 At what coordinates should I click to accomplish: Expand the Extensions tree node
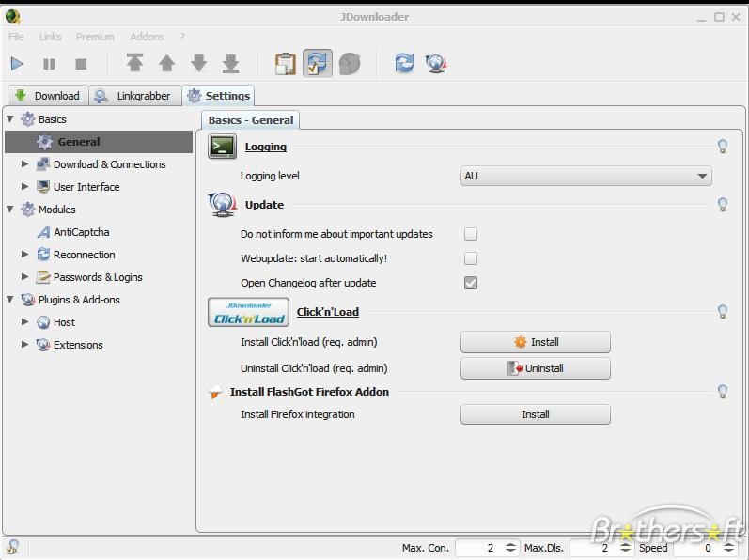coord(25,345)
